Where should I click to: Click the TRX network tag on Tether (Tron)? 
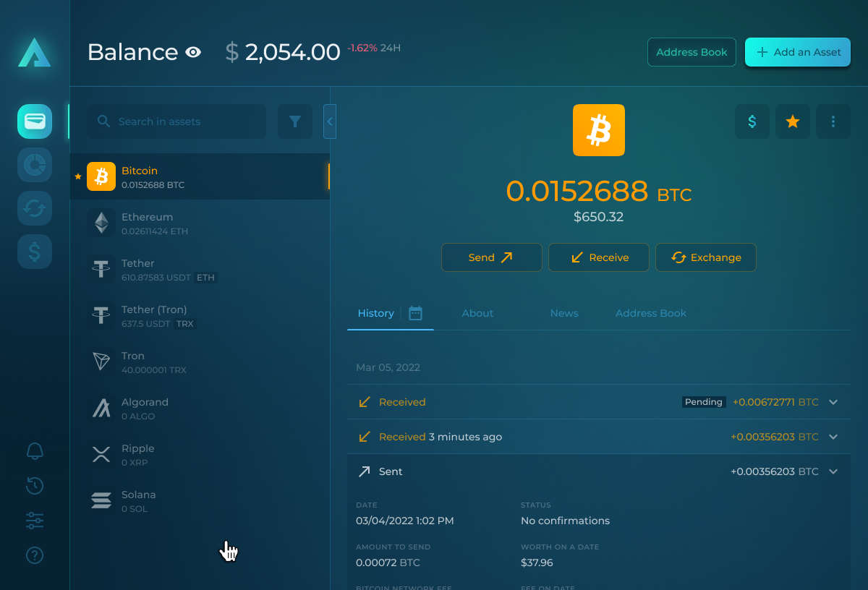(185, 324)
